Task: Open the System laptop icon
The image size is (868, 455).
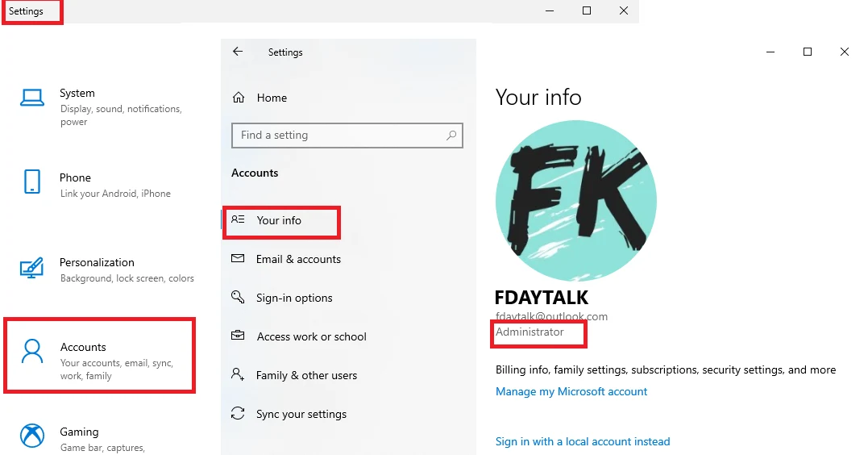Action: (32, 98)
